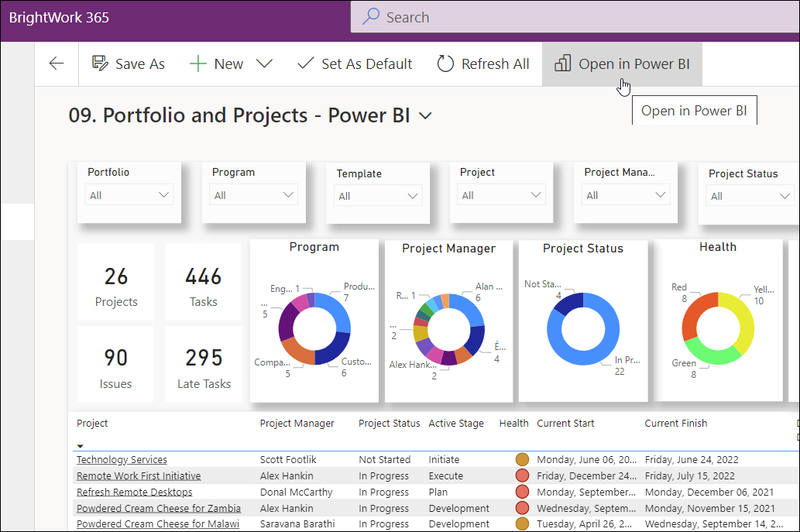Click the Set As Default checkmark icon
Image resolution: width=800 pixels, height=532 pixels.
tap(305, 63)
